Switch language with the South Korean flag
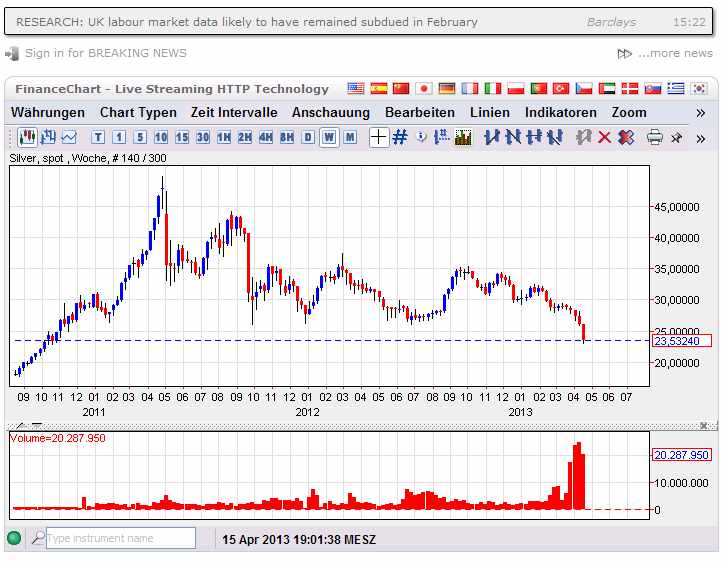The image size is (726, 565). click(x=698, y=88)
